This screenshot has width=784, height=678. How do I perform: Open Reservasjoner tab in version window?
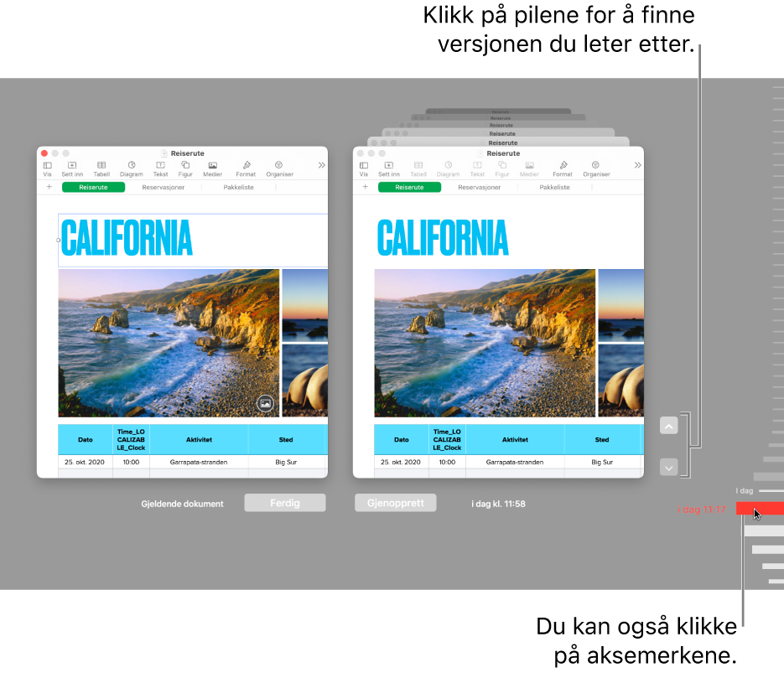479,188
